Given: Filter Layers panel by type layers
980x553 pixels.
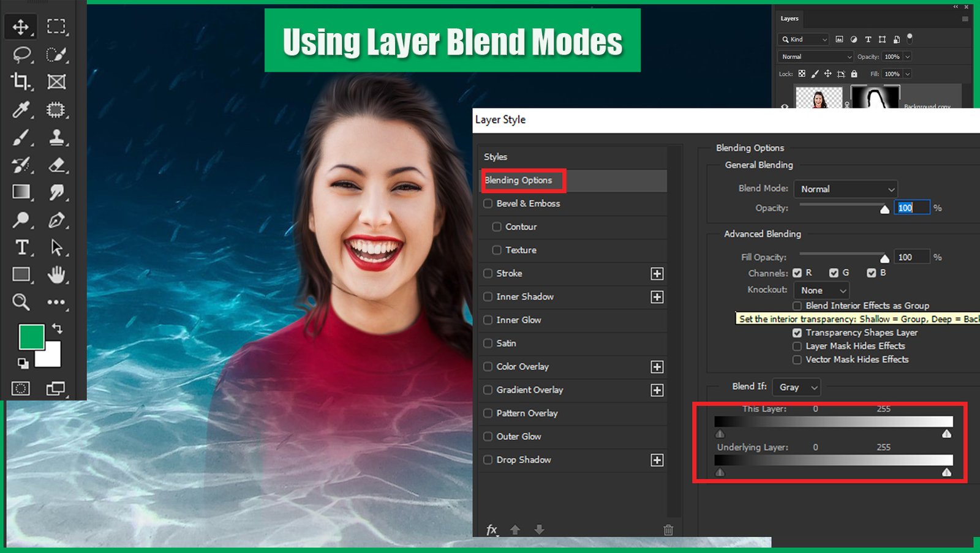Looking at the screenshot, I should click(868, 39).
